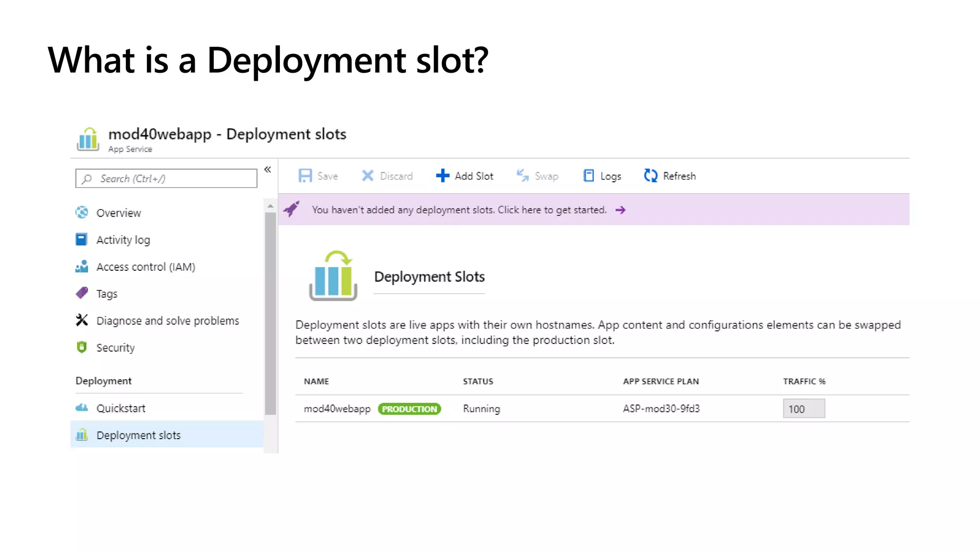980x551 pixels.
Task: Click the Swap button label
Action: click(546, 176)
